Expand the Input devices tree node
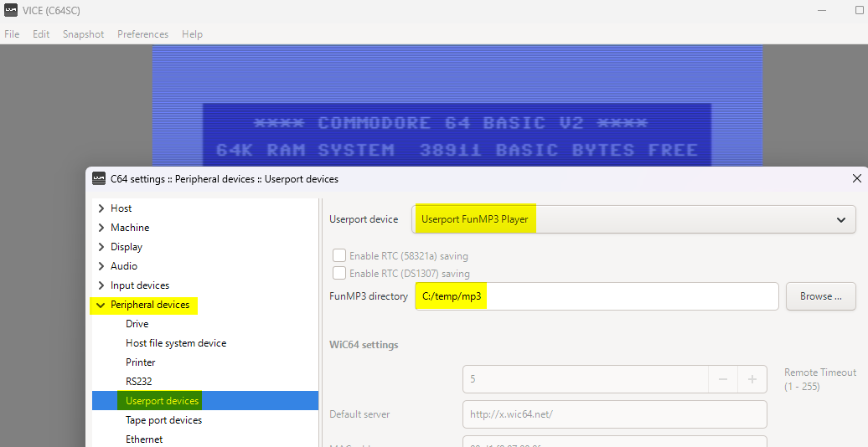The width and height of the screenshot is (868, 447). click(101, 285)
